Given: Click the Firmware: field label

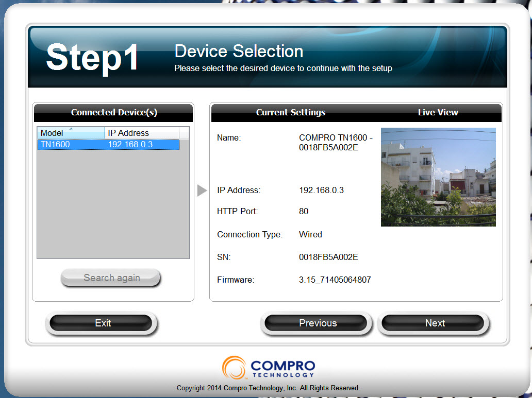Looking at the screenshot, I should click(236, 280).
